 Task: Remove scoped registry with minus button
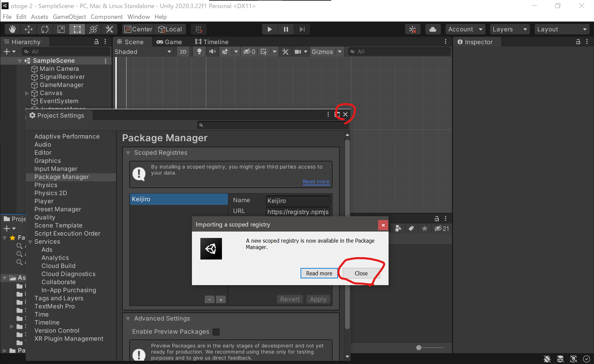tap(209, 300)
